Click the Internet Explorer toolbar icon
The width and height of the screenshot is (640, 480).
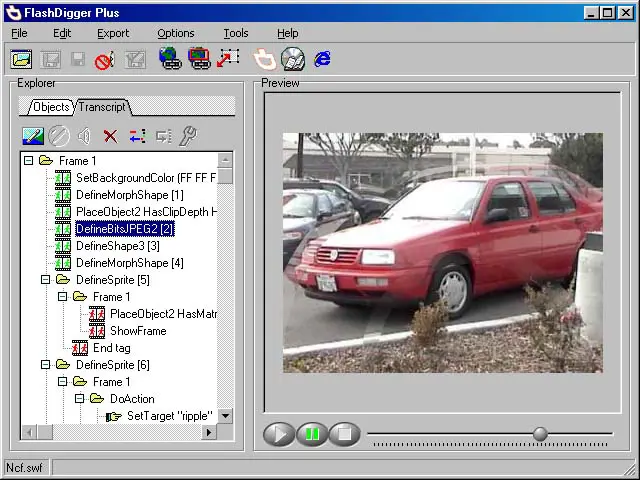pyautogui.click(x=322, y=59)
